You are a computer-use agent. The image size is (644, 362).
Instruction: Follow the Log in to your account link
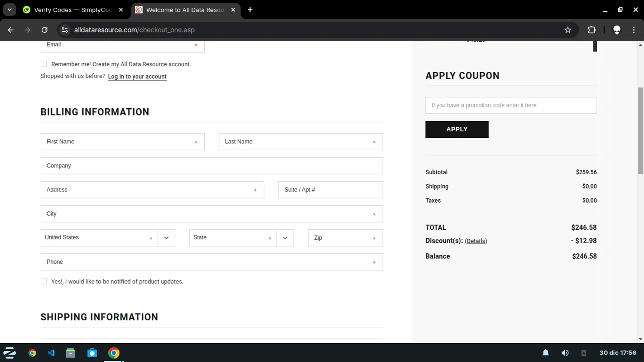pos(137,76)
